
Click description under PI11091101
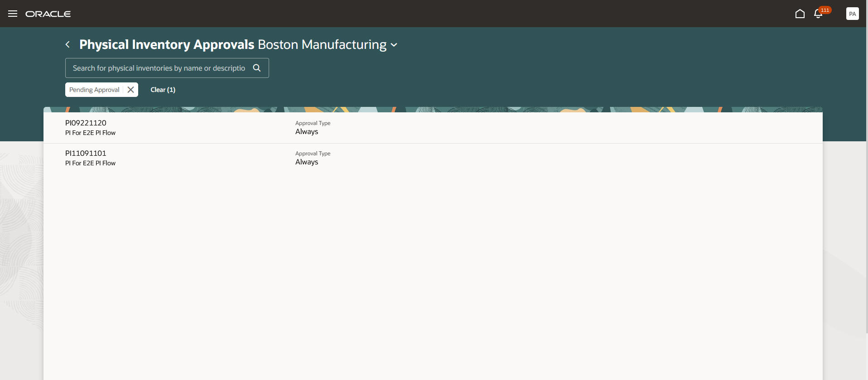90,163
